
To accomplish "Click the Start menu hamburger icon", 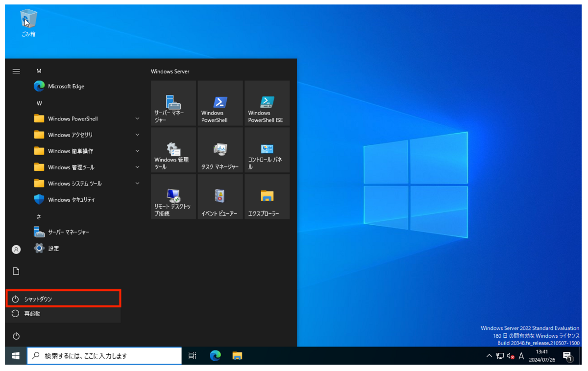I will tap(16, 71).
